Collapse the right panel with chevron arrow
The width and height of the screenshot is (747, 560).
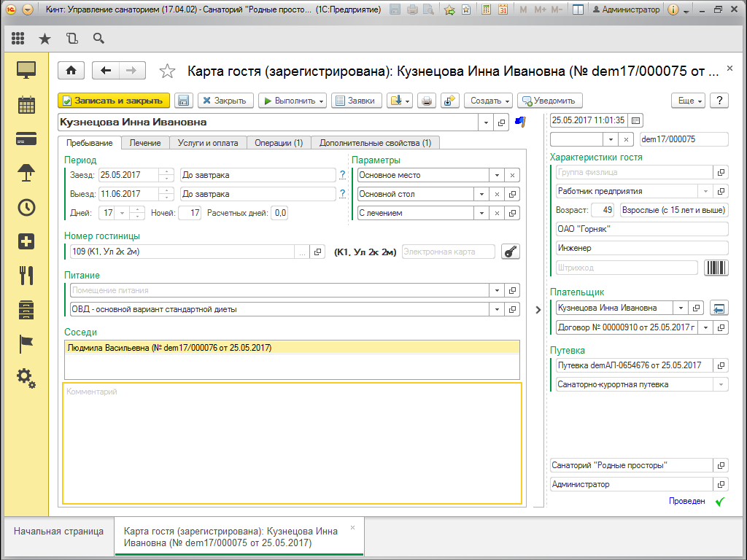coord(538,309)
